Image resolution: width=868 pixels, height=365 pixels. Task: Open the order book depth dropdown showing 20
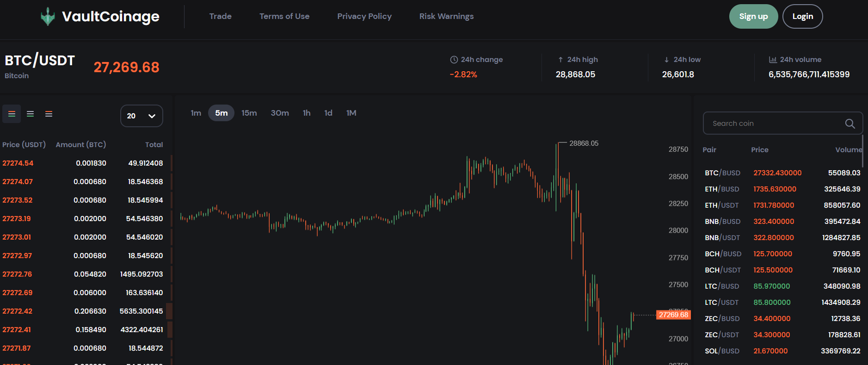point(142,116)
